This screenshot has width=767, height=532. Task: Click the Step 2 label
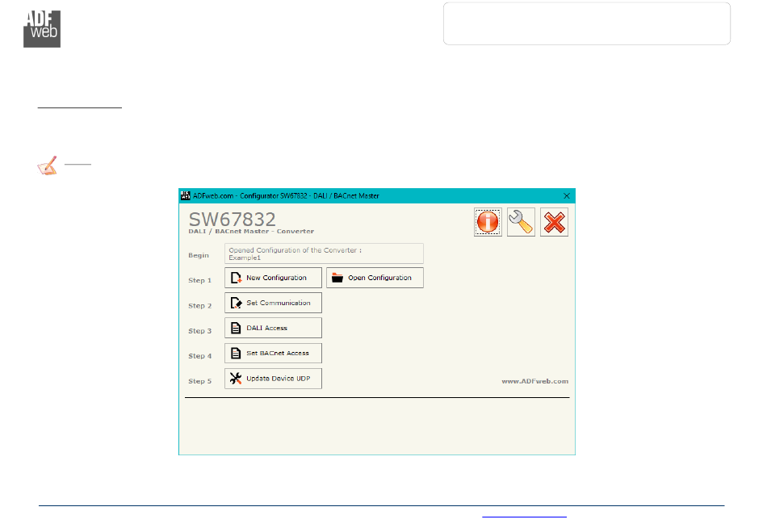tap(199, 306)
